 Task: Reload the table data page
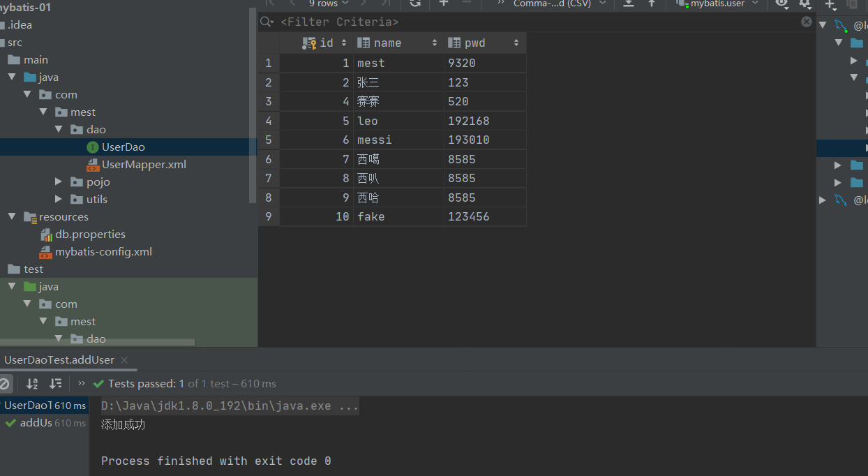pyautogui.click(x=414, y=3)
